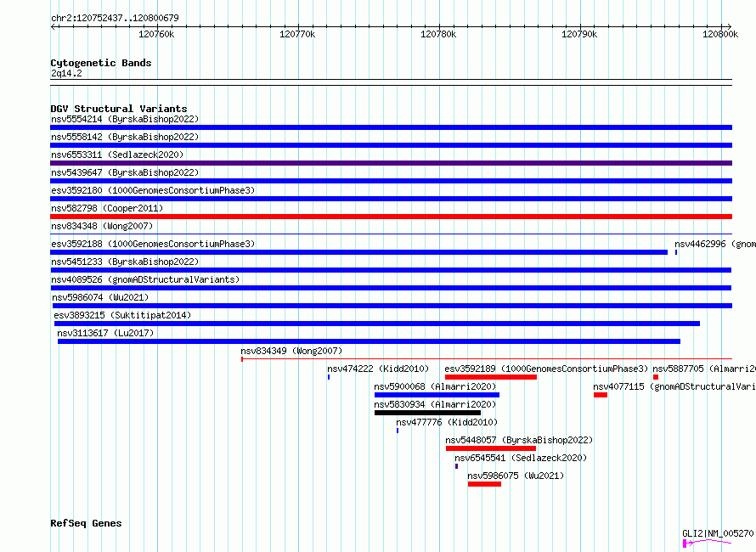756x552 pixels.
Task: Open the nsv5448057 (ByrskaBishop2022) label
Action: [x=519, y=440]
